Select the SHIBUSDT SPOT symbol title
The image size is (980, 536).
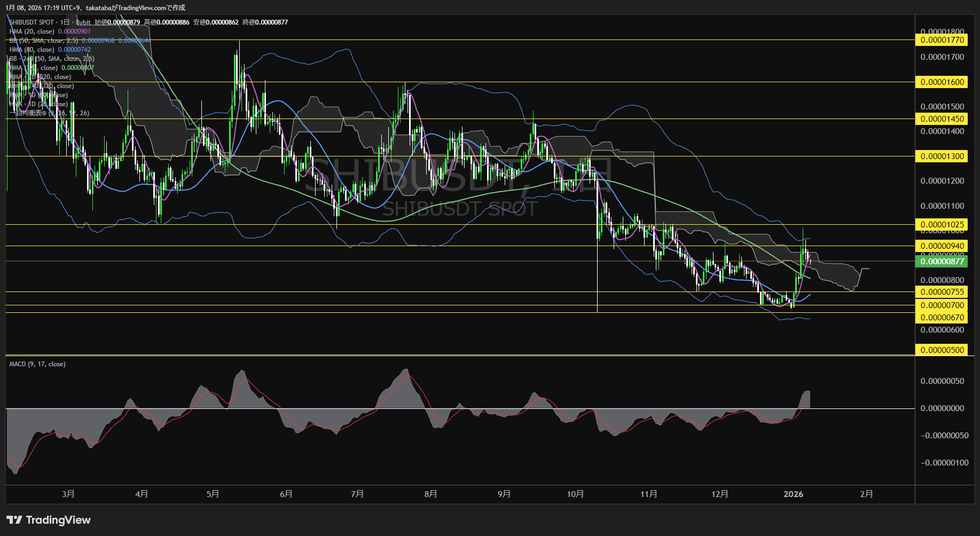pos(32,22)
